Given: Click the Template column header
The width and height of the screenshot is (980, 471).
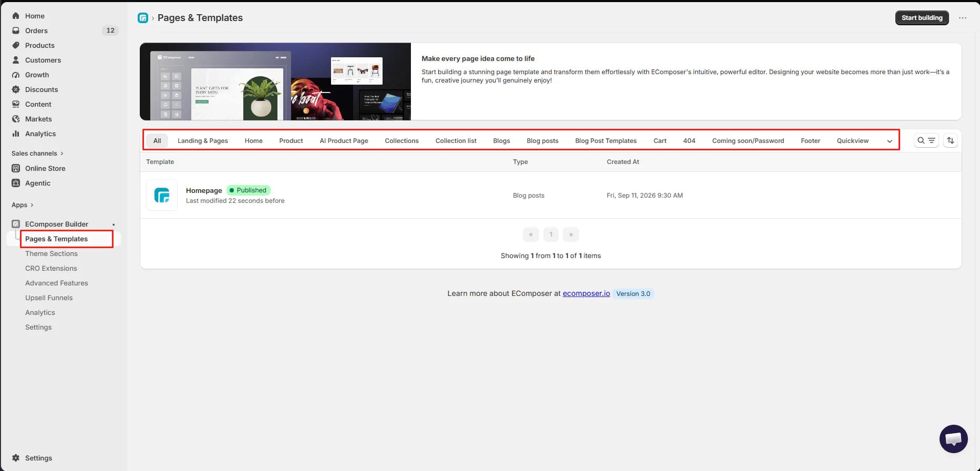Looking at the screenshot, I should 160,162.
